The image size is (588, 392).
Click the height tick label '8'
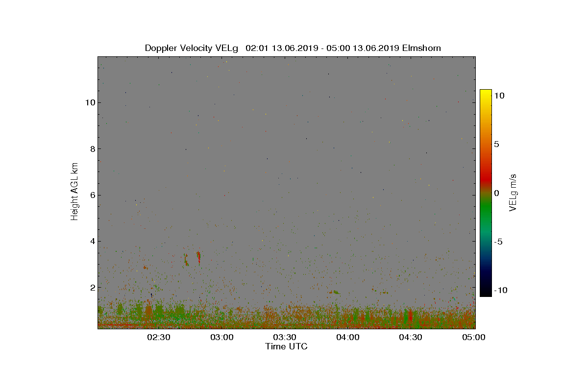pyautogui.click(x=92, y=148)
